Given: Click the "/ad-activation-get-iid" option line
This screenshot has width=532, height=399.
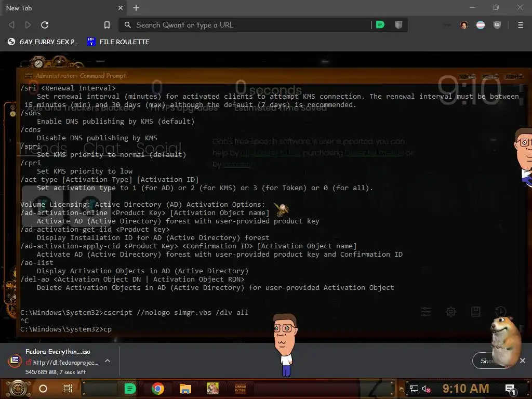Looking at the screenshot, I should [95, 229].
